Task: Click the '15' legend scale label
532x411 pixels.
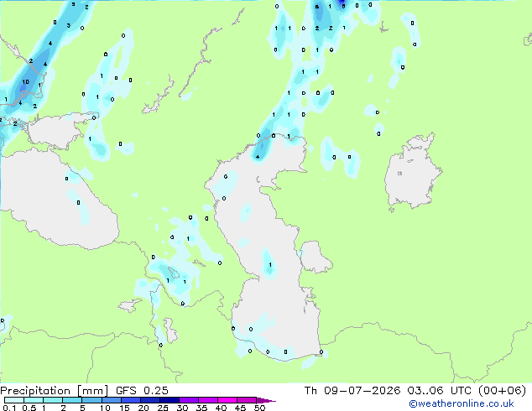Action: point(124,408)
